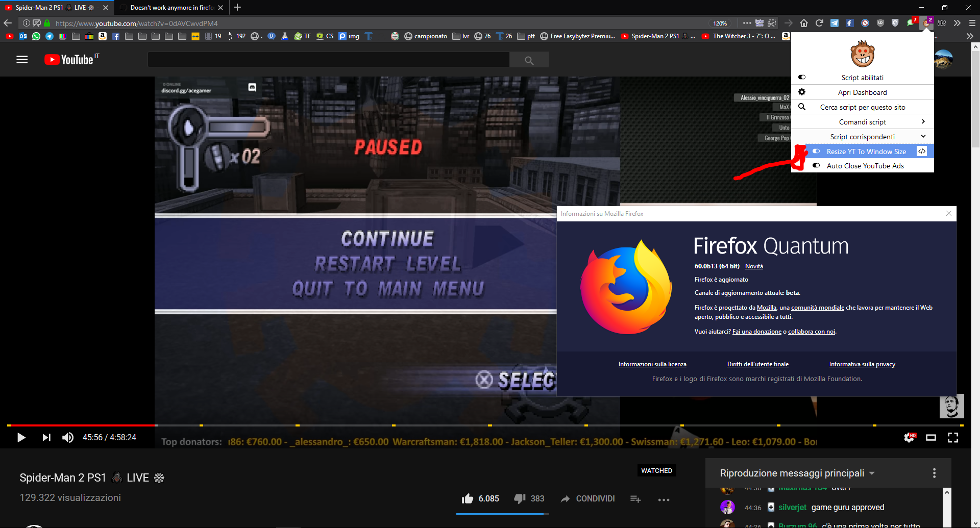Open chat options three-dot menu
This screenshot has height=528, width=980.
click(935, 473)
